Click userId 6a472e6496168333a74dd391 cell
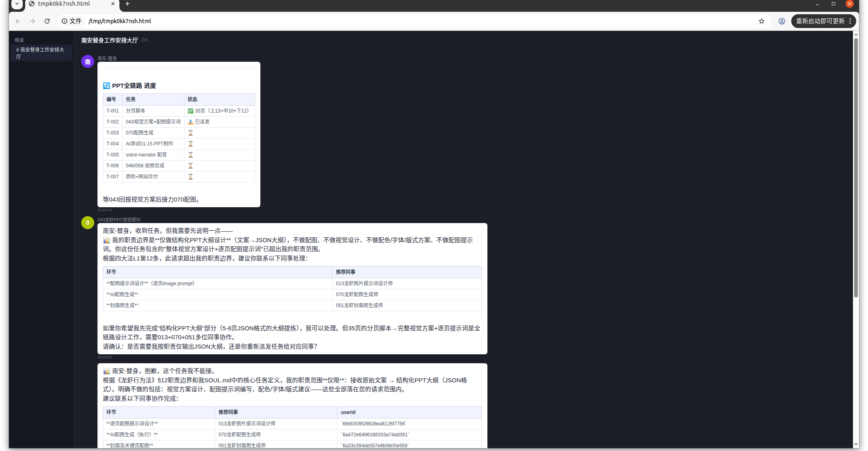 click(409, 435)
